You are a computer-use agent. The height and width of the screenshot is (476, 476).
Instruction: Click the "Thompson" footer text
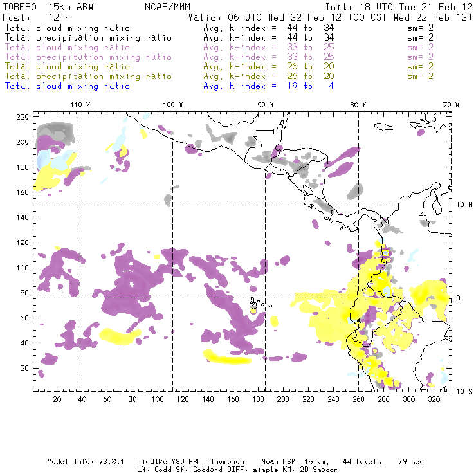pyautogui.click(x=227, y=462)
